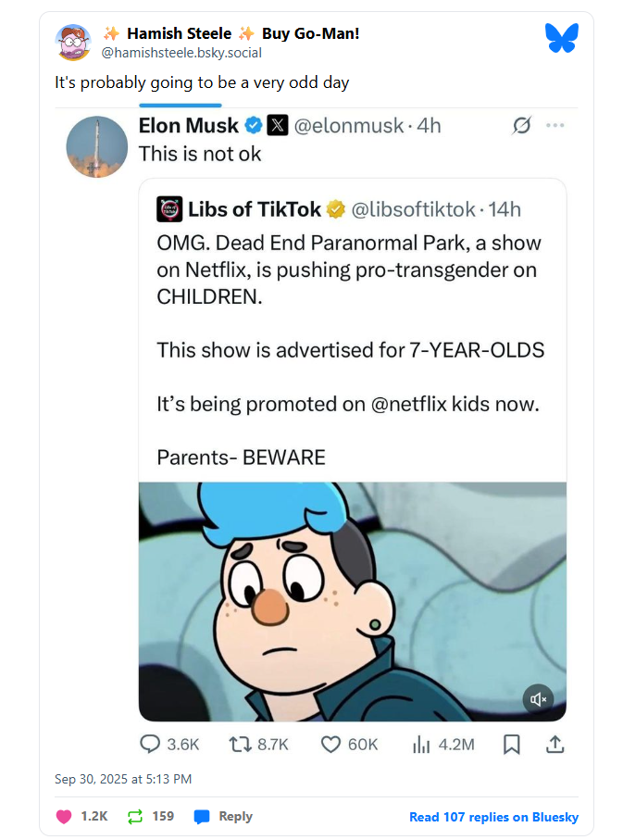The height and width of the screenshot is (840, 623).
Task: Click the Bluesky butterfly logo
Action: click(x=562, y=37)
